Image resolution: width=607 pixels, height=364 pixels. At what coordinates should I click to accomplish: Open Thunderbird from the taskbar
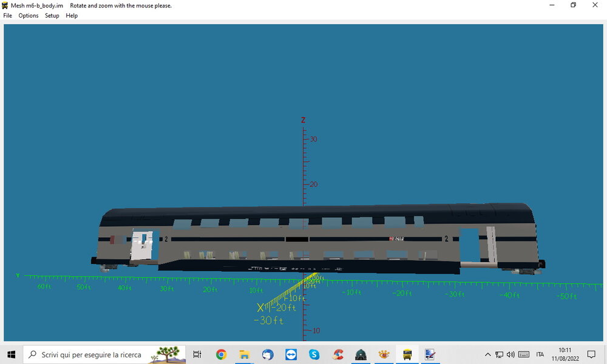268,354
